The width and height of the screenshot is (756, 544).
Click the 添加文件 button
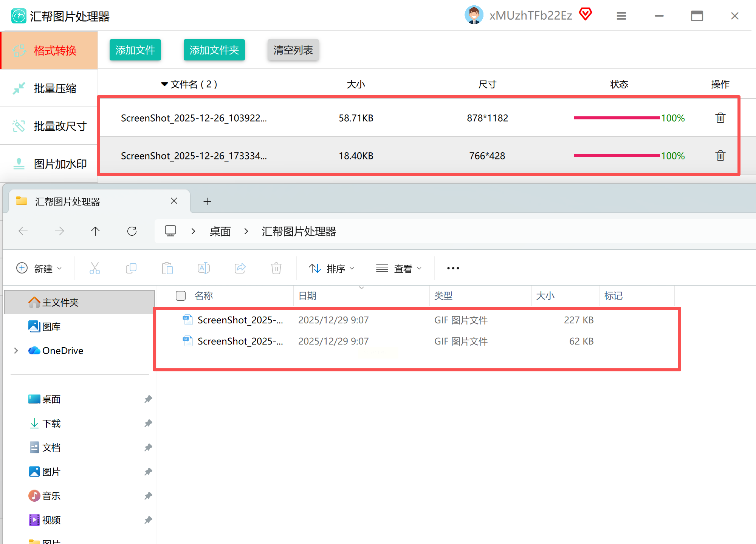click(135, 50)
